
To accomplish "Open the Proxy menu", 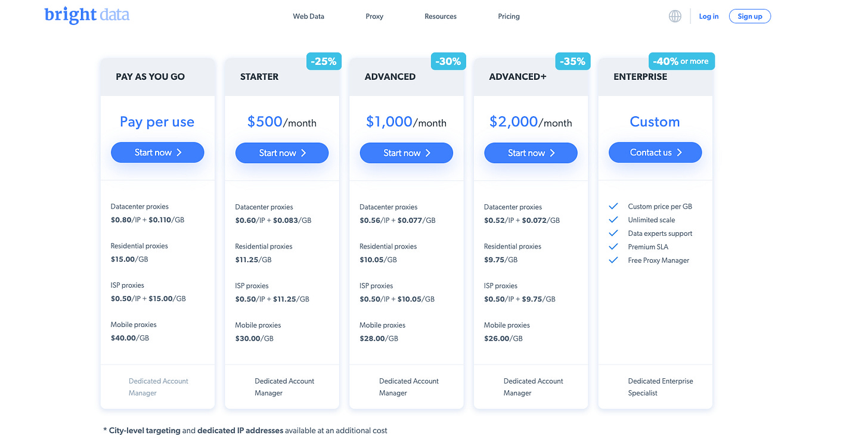I will point(374,16).
